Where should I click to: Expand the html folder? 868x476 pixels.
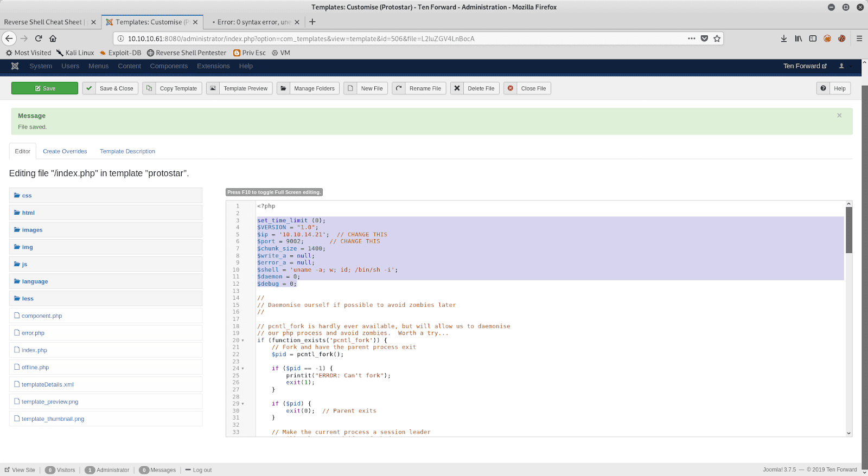pyautogui.click(x=106, y=213)
